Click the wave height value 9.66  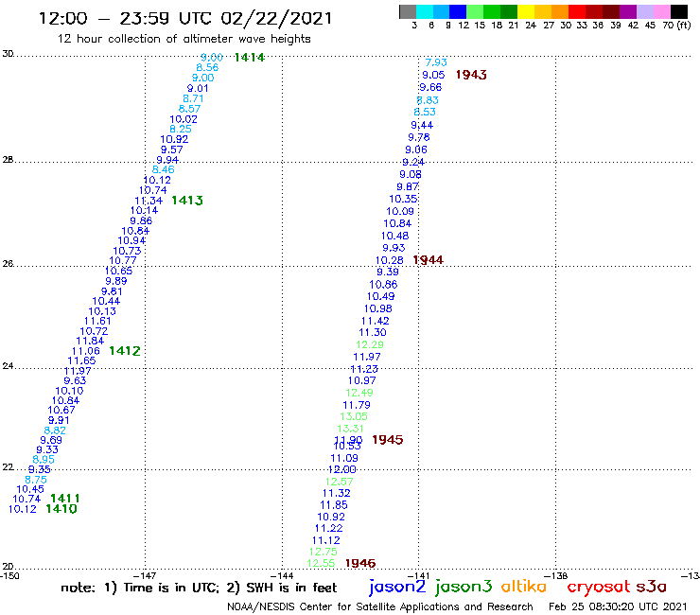430,88
